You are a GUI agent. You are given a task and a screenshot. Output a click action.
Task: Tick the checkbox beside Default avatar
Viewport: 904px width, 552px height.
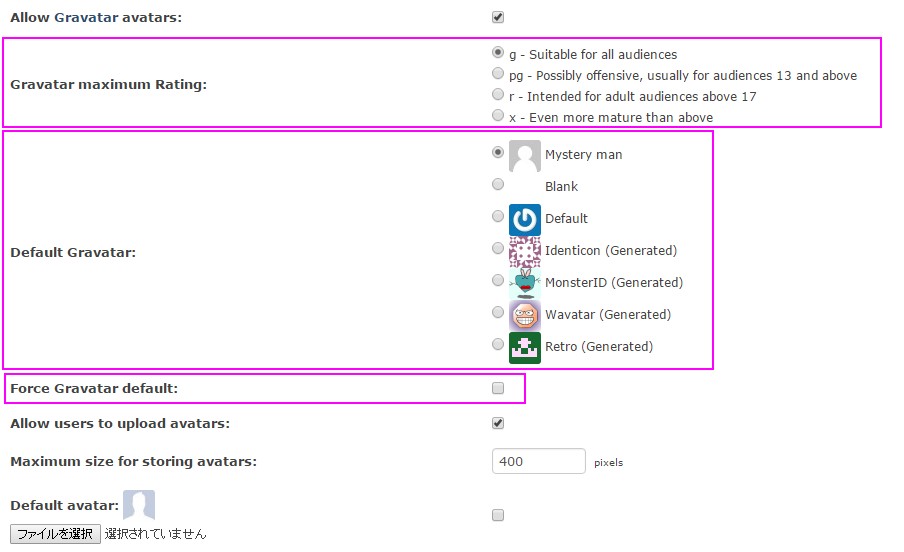(x=498, y=515)
